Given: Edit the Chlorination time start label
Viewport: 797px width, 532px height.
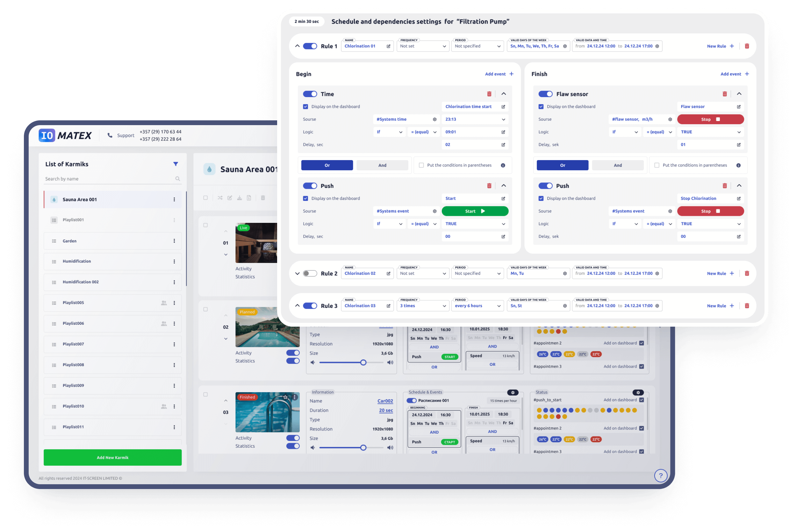Looking at the screenshot, I should pyautogui.click(x=503, y=107).
